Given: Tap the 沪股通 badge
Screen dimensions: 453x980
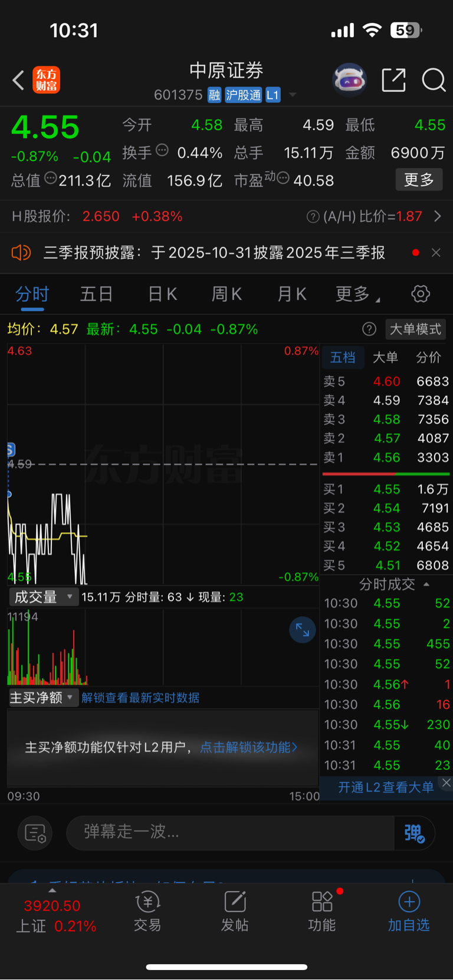Looking at the screenshot, I should 243,95.
